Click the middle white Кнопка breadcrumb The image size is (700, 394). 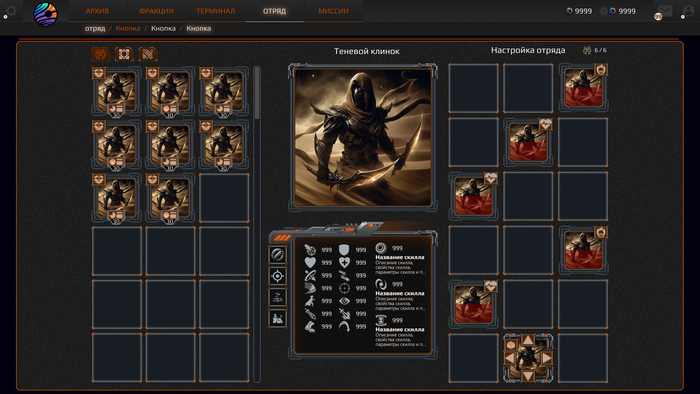163,29
